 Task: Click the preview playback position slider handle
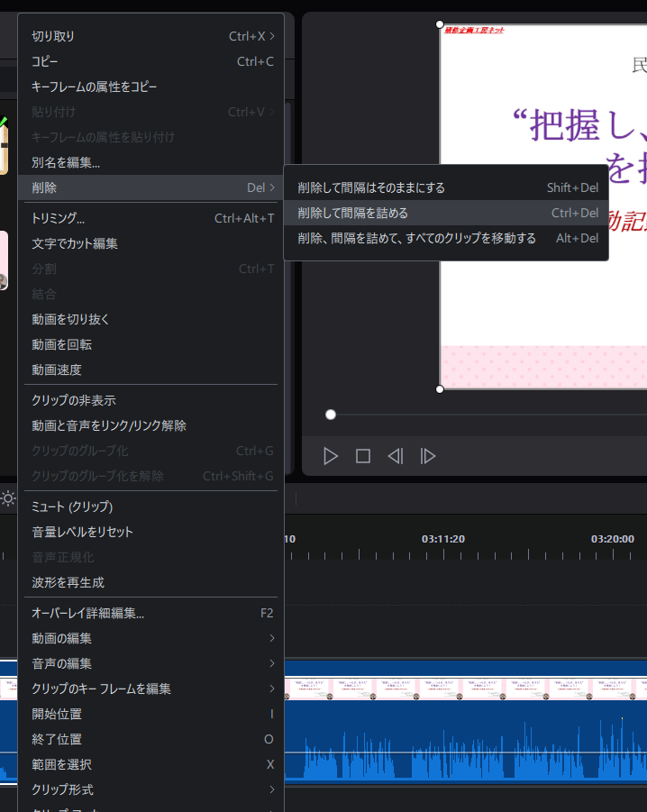[x=331, y=415]
